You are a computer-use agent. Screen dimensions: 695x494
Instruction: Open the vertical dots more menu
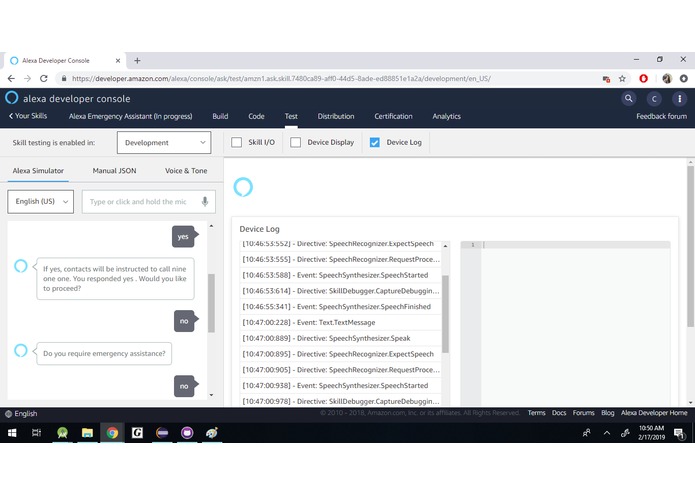(x=679, y=99)
